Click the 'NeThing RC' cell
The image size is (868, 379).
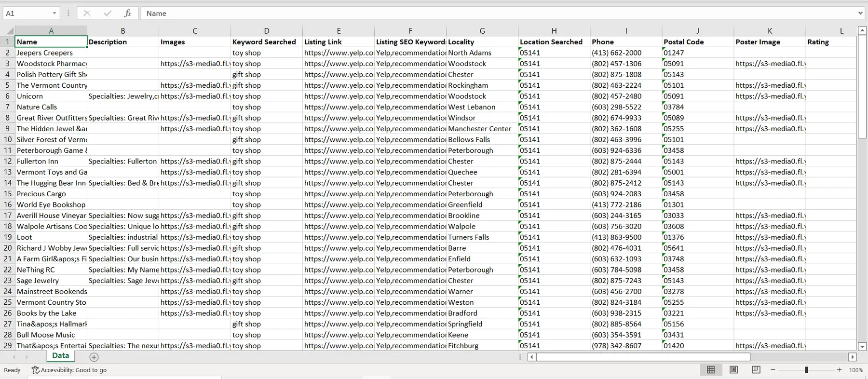click(x=51, y=270)
